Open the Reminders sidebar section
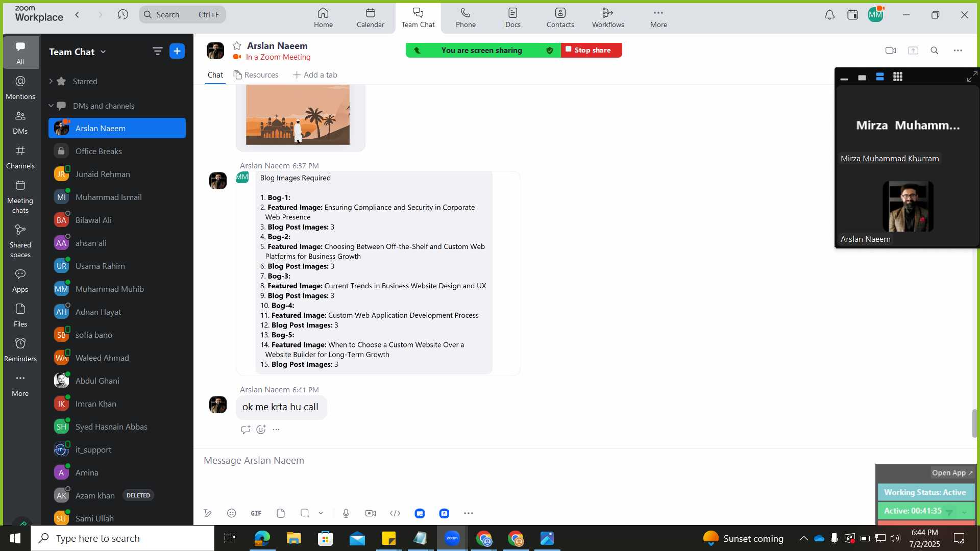980x551 pixels. click(x=20, y=350)
